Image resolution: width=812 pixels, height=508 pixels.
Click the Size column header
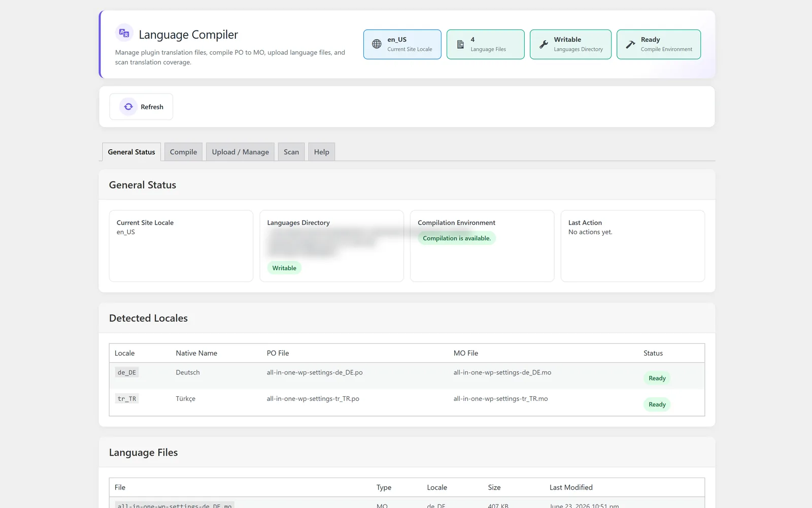tap(494, 487)
